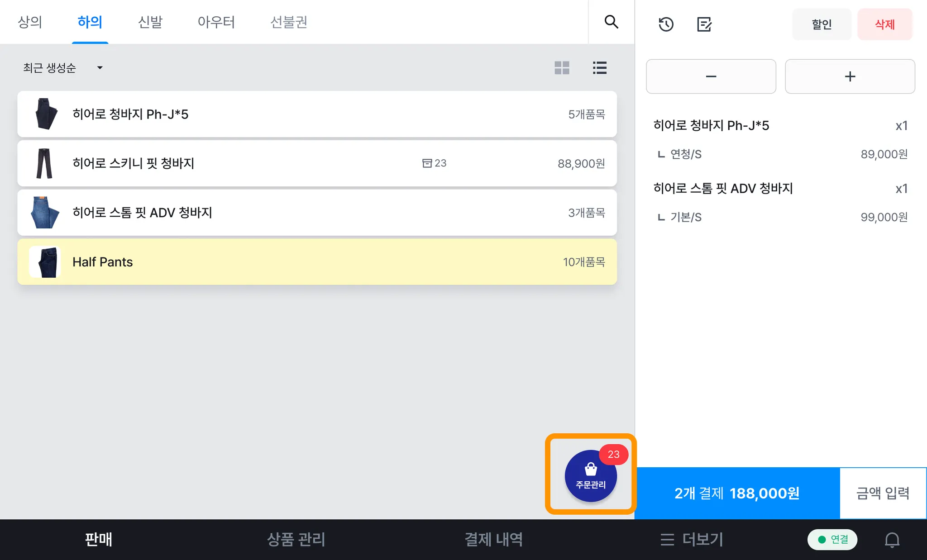Decrease quantity with minus button

click(x=711, y=76)
